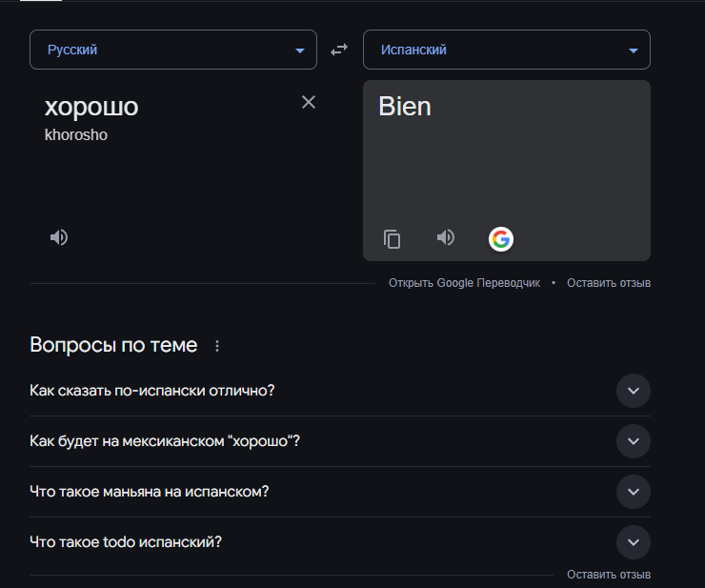705x588 pixels.
Task: Click the Вопросы по теме heading
Action: click(x=113, y=345)
